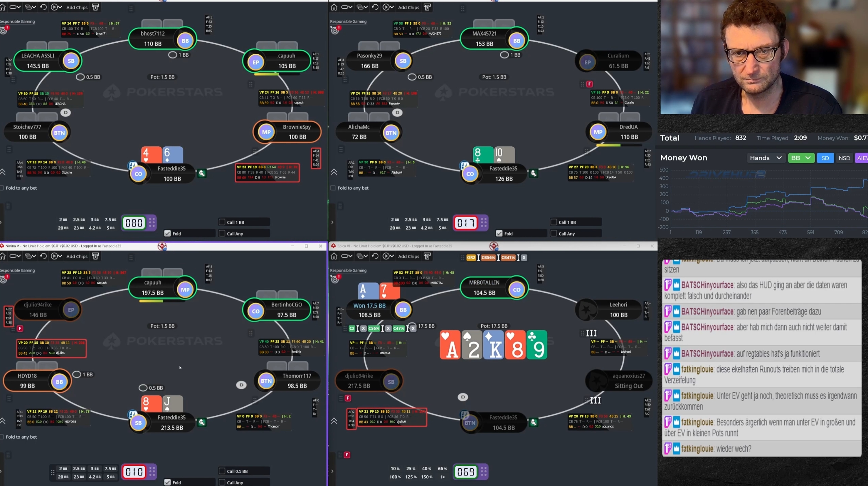
Task: Open the cashier icon in Spica VI window
Action: coord(427,256)
